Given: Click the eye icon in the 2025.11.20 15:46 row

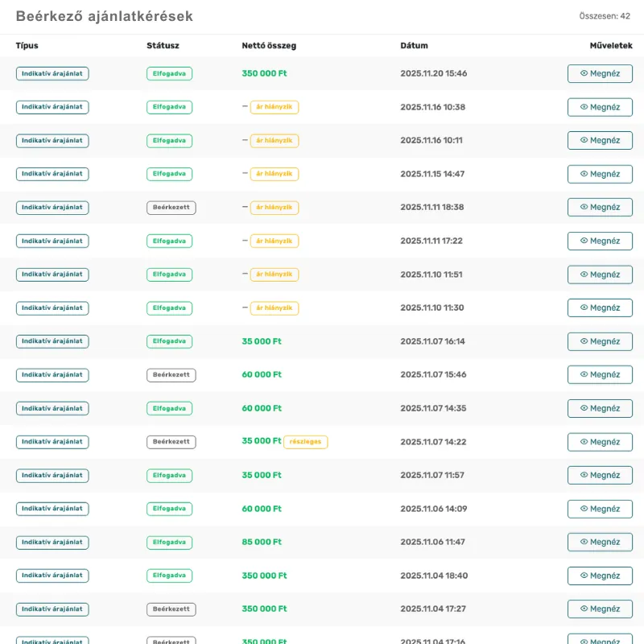Looking at the screenshot, I should coord(584,74).
